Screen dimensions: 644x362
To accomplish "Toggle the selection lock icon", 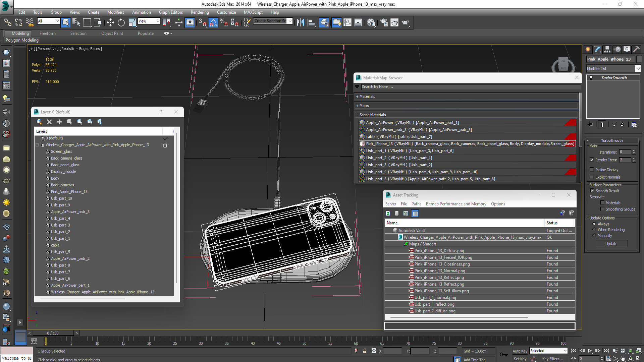I will (x=365, y=351).
